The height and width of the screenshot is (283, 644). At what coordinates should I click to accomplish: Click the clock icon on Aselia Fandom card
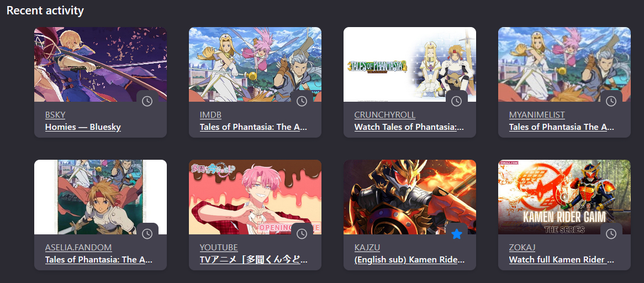point(147,234)
